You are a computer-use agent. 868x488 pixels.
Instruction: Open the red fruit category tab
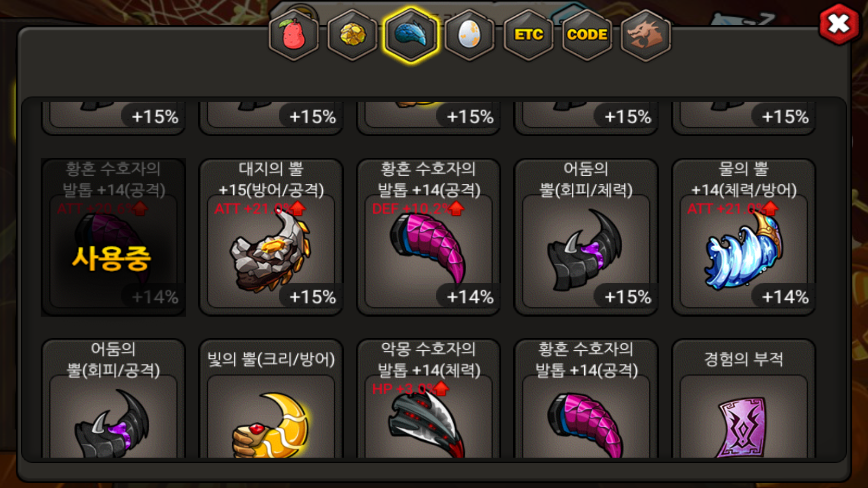293,35
